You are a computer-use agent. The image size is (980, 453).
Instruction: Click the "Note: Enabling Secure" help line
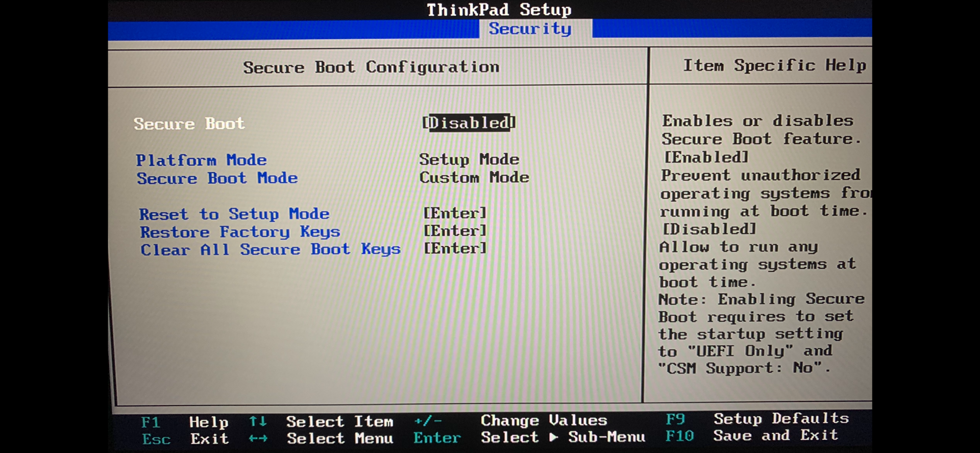tap(762, 299)
